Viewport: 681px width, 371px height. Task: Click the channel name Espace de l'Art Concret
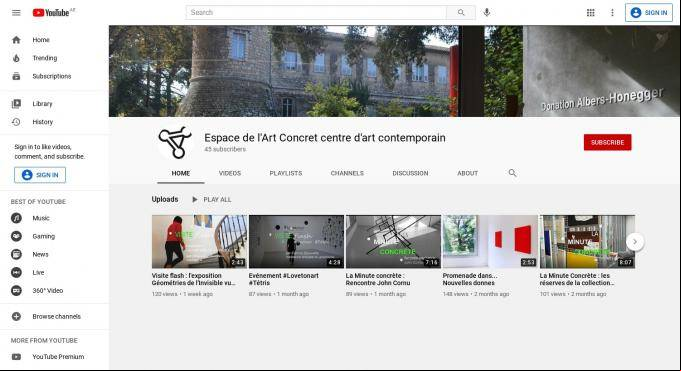click(325, 138)
